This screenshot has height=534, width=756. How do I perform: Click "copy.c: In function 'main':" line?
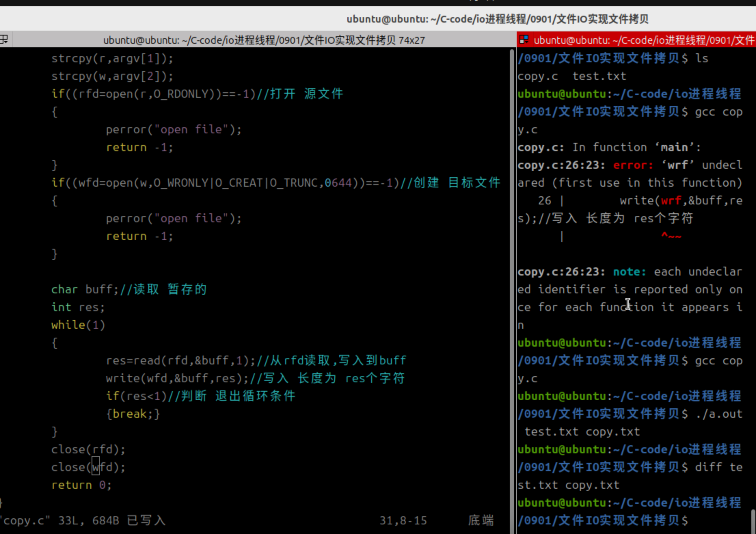point(609,147)
